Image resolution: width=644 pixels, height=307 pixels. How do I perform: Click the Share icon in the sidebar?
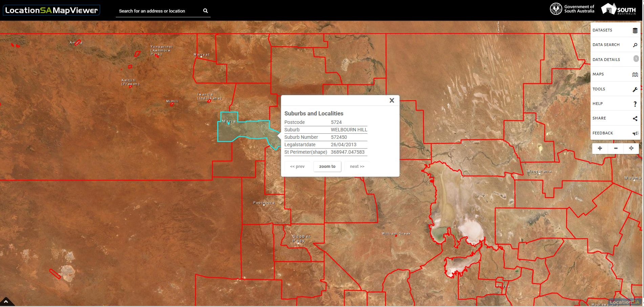[635, 118]
